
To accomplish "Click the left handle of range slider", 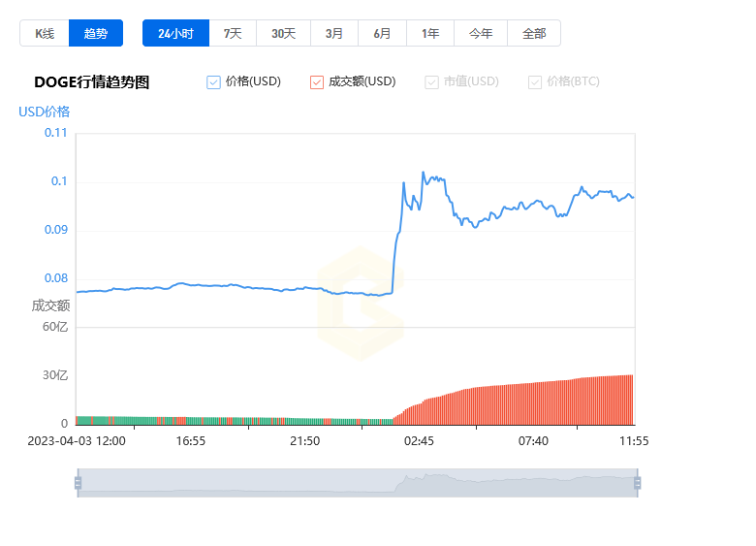I will click(x=78, y=483).
